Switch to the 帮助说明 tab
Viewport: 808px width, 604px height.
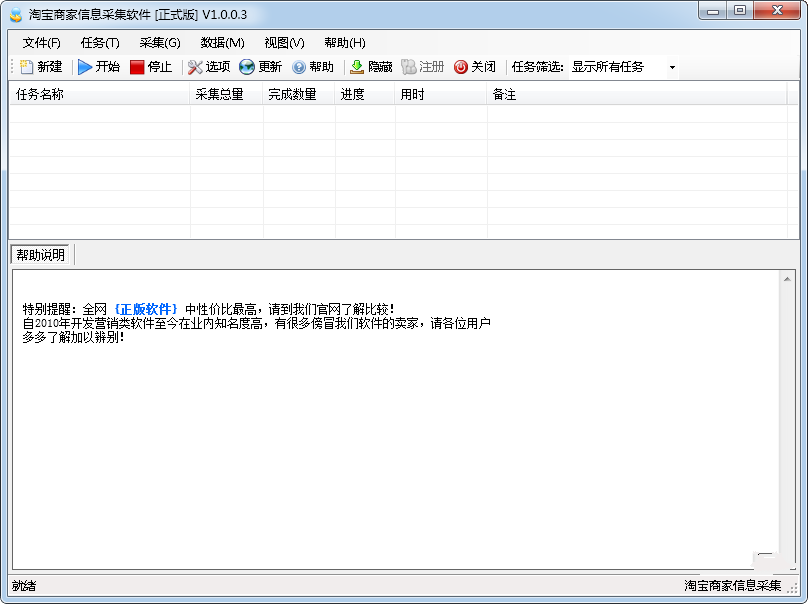(x=42, y=254)
